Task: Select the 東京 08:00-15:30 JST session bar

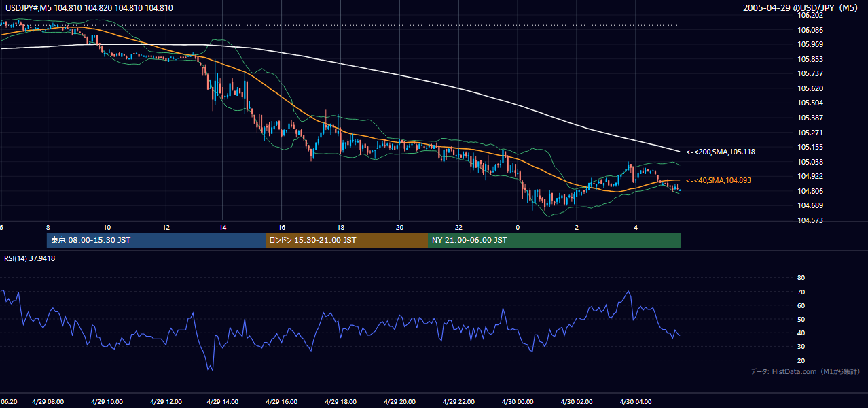Action: (x=156, y=240)
